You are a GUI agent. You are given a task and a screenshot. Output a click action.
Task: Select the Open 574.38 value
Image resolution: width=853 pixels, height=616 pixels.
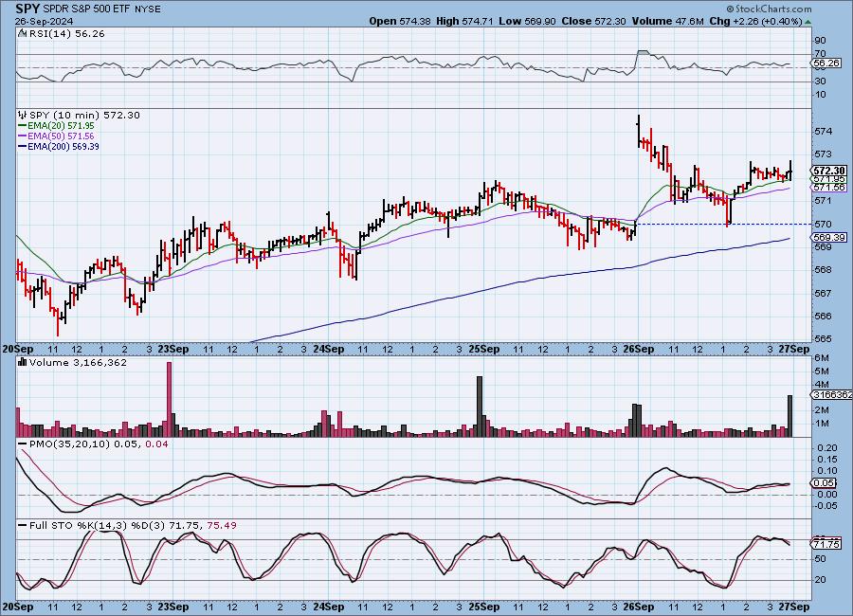click(400, 21)
